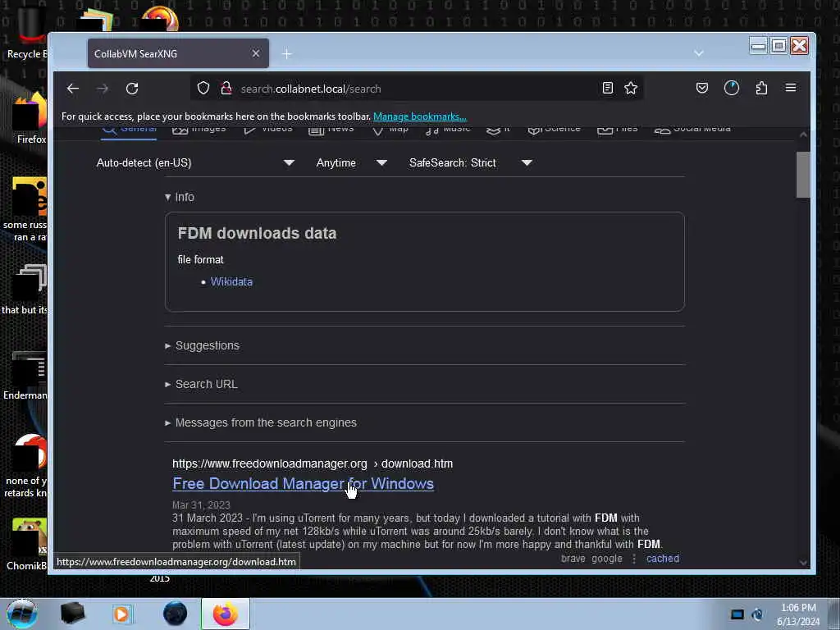This screenshot has height=630, width=840.
Task: Open the tracking protection shield icon
Action: click(203, 88)
